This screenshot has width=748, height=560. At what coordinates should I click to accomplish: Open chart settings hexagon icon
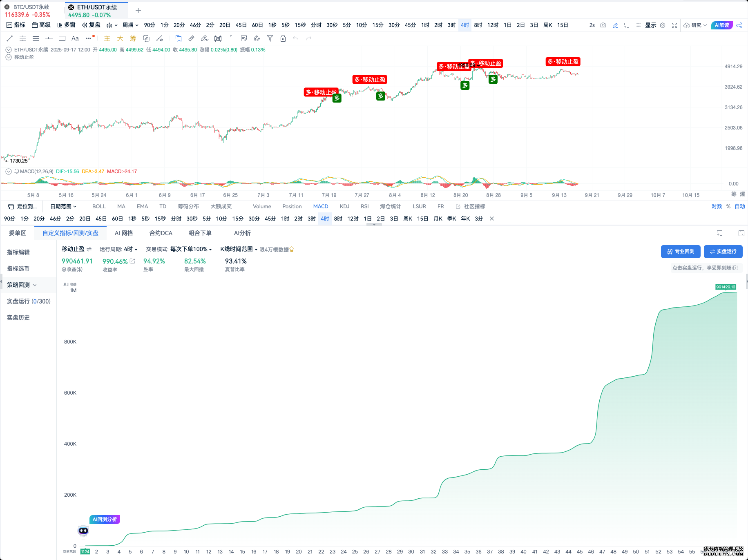pyautogui.click(x=663, y=25)
